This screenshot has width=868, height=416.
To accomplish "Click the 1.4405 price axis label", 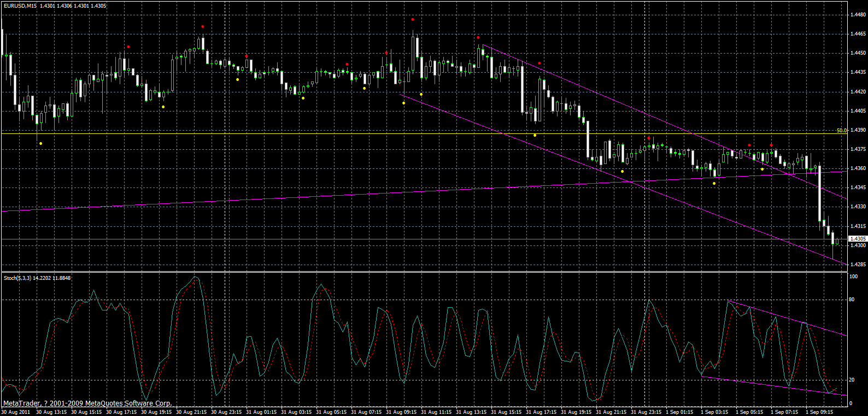I will (858, 111).
